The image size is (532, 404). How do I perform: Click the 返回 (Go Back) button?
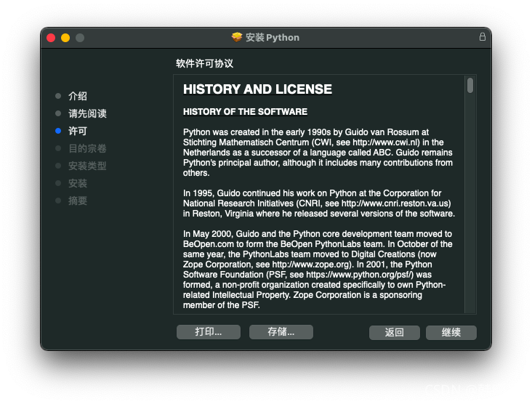394,332
